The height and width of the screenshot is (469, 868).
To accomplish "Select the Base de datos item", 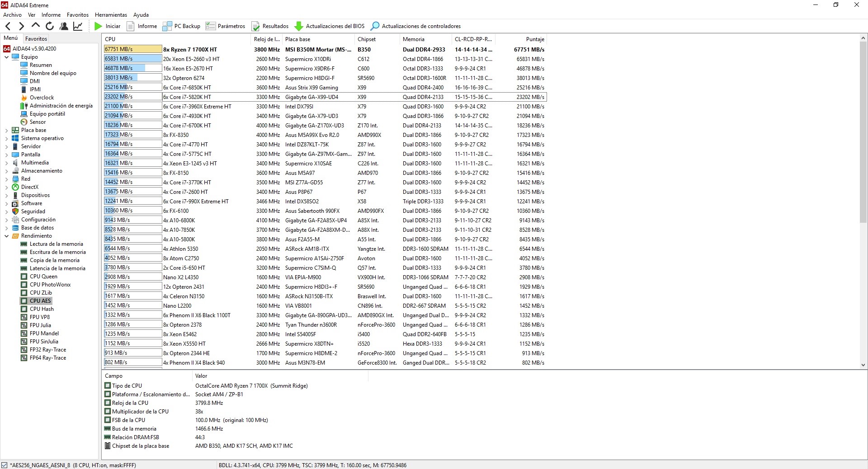I will pos(38,228).
